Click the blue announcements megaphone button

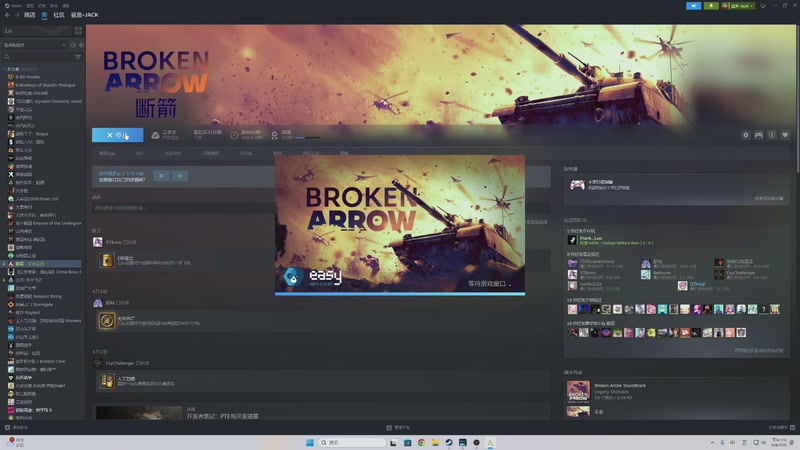pos(693,6)
